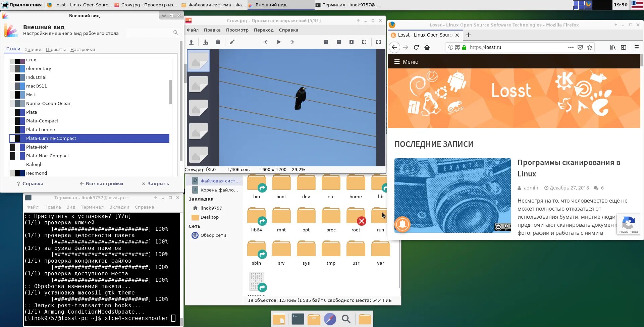Expand the site Меню hamburger
644x327 pixels.
point(406,62)
